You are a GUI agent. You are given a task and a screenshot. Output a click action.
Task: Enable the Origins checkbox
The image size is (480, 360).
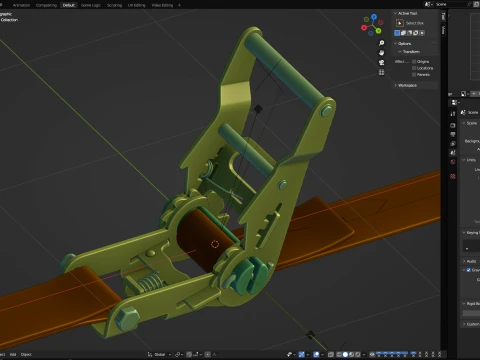tap(414, 62)
